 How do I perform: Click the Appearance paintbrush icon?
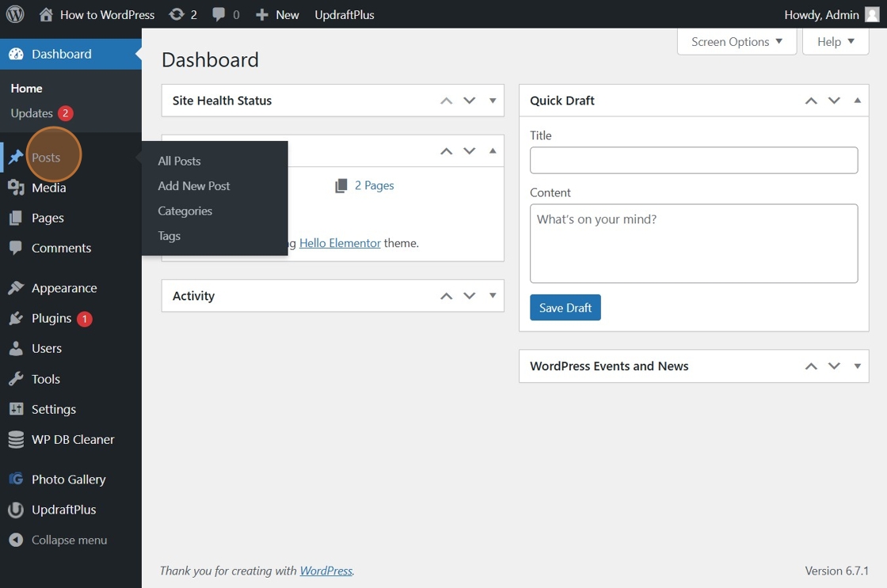coord(16,288)
